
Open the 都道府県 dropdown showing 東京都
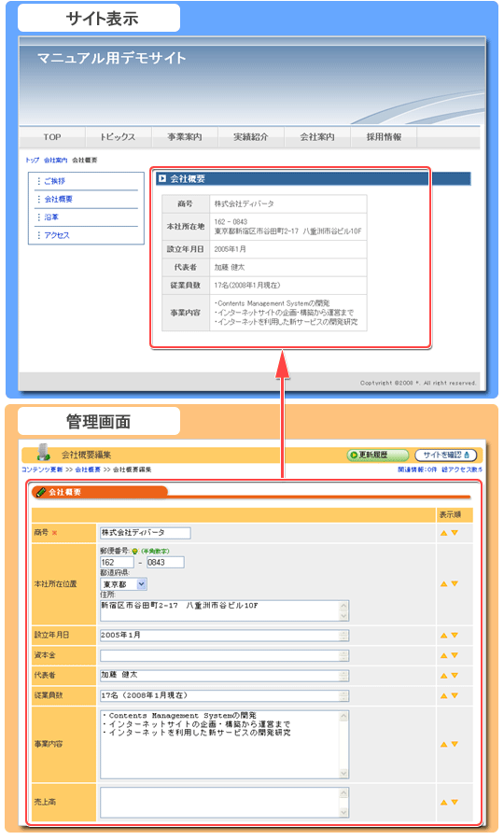[x=123, y=584]
